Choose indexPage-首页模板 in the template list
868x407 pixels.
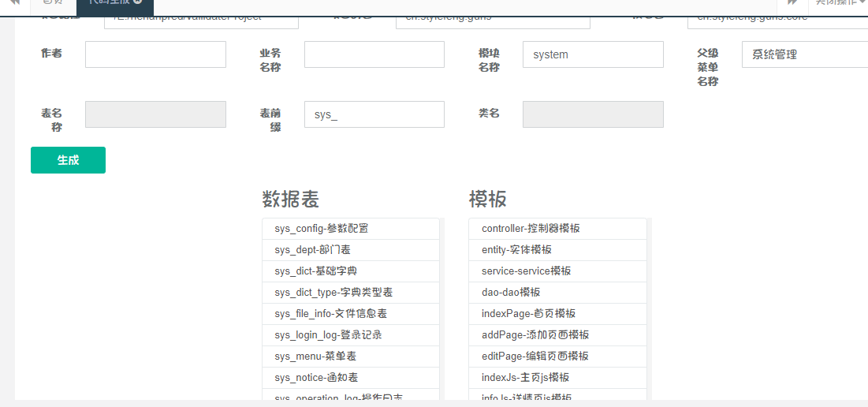[x=557, y=314]
